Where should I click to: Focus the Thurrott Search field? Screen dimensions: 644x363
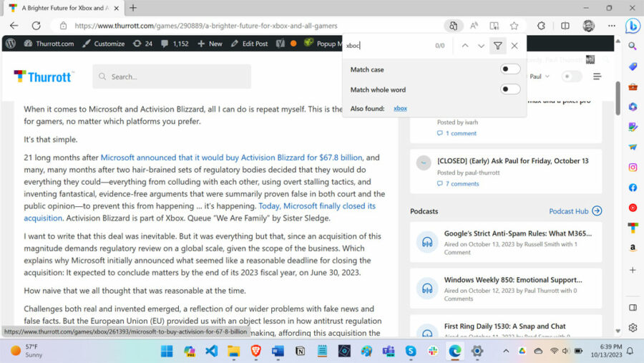point(172,77)
